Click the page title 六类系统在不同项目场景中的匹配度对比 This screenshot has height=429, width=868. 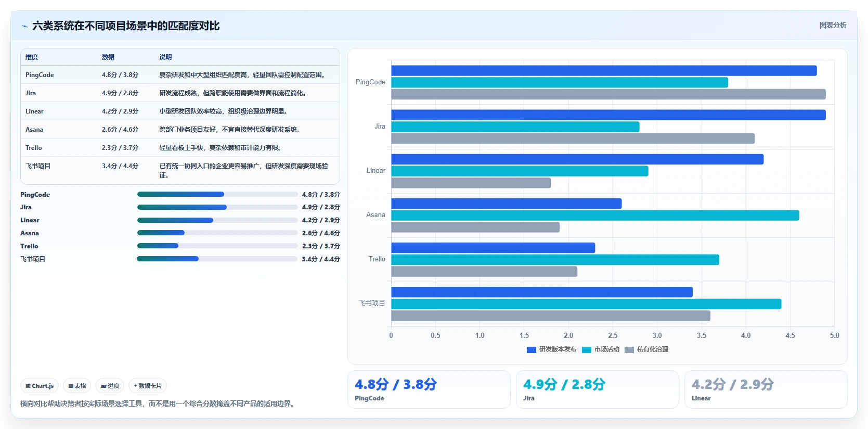pos(126,26)
